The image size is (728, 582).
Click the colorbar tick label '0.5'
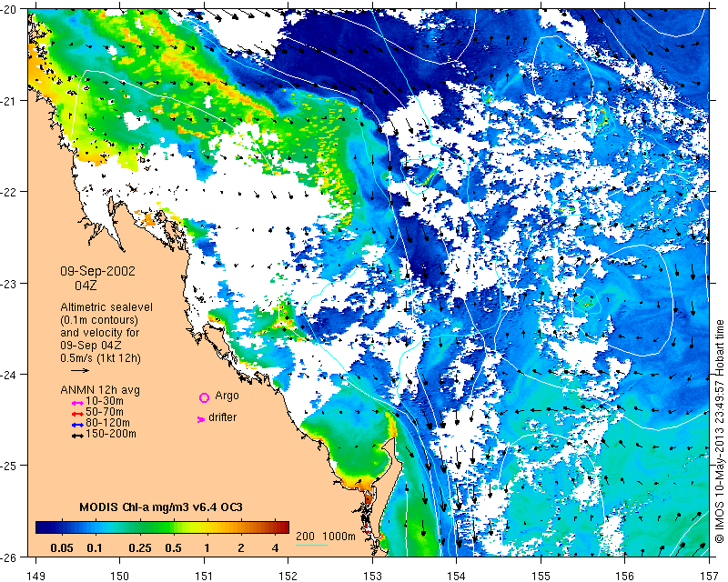tap(173, 548)
